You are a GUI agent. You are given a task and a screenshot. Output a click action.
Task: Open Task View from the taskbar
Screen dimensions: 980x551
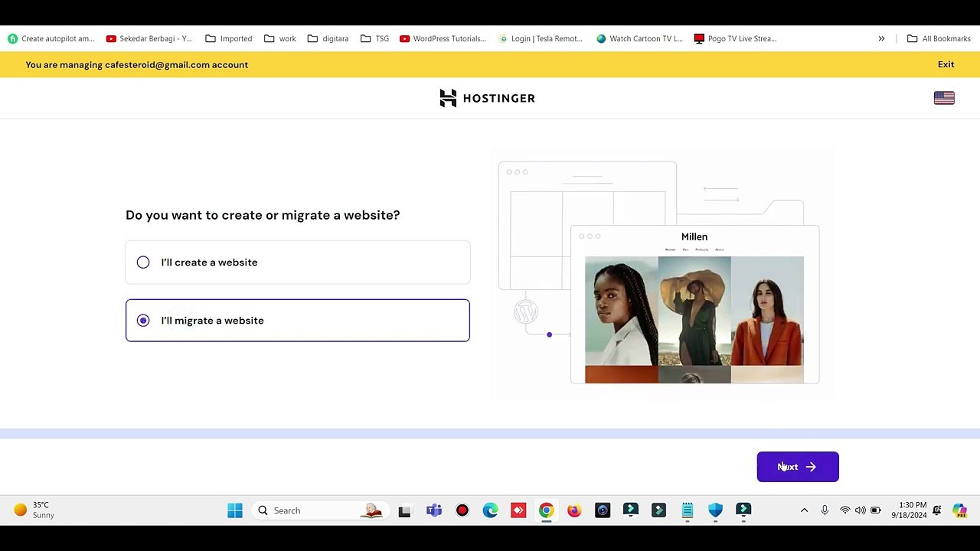click(404, 510)
